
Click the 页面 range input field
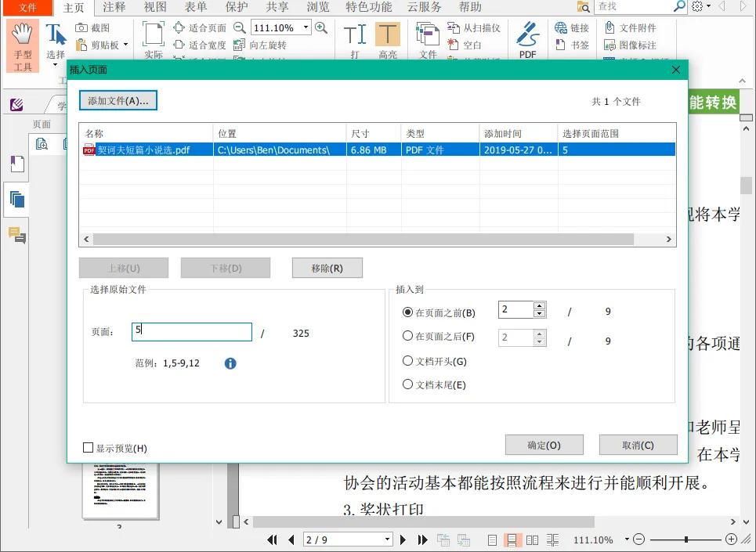[x=192, y=332]
